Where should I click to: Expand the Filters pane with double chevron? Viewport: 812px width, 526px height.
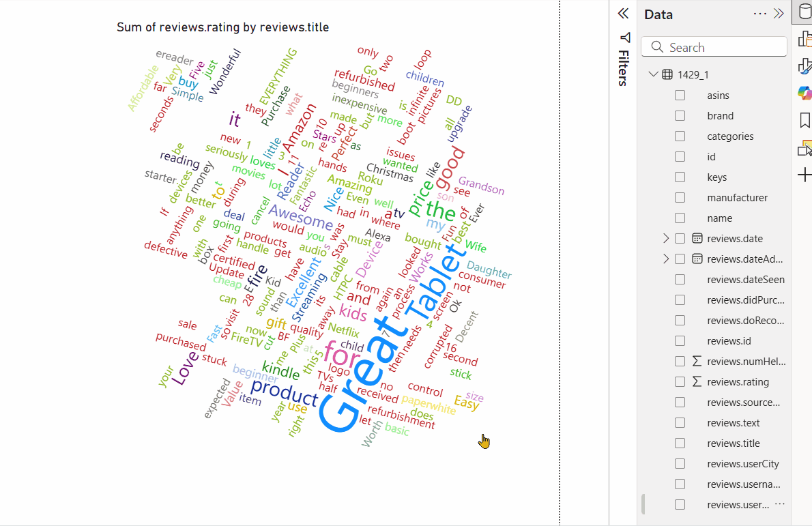click(x=622, y=14)
